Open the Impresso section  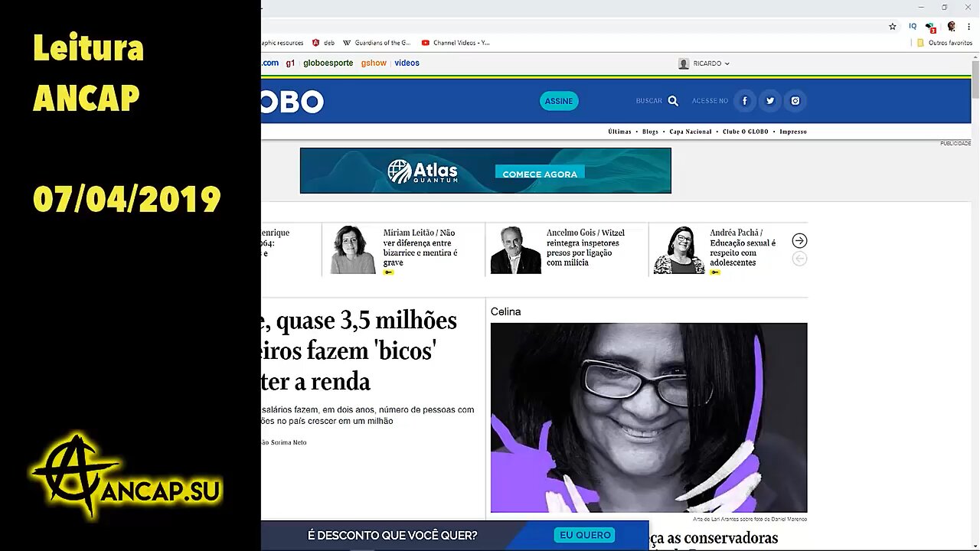click(793, 132)
